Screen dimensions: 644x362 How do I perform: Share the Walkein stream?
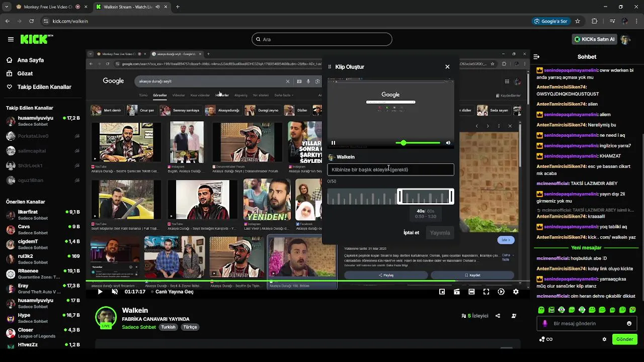tap(498, 316)
